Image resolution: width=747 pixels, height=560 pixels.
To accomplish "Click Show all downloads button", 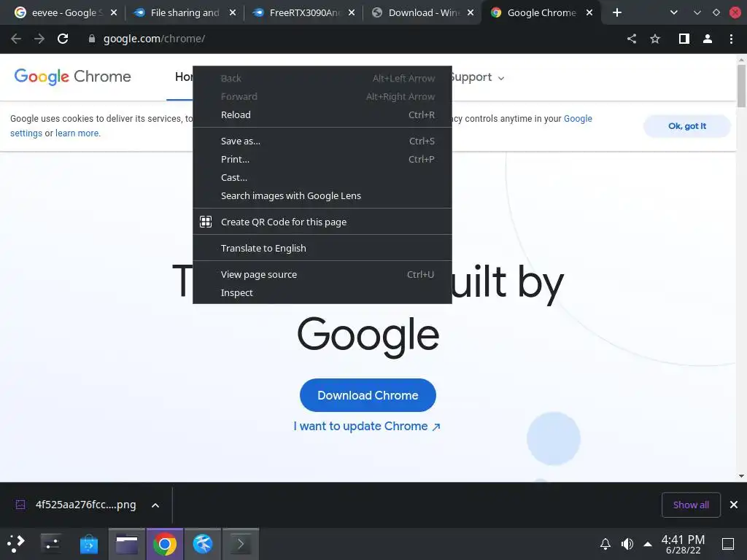I will coord(691,505).
